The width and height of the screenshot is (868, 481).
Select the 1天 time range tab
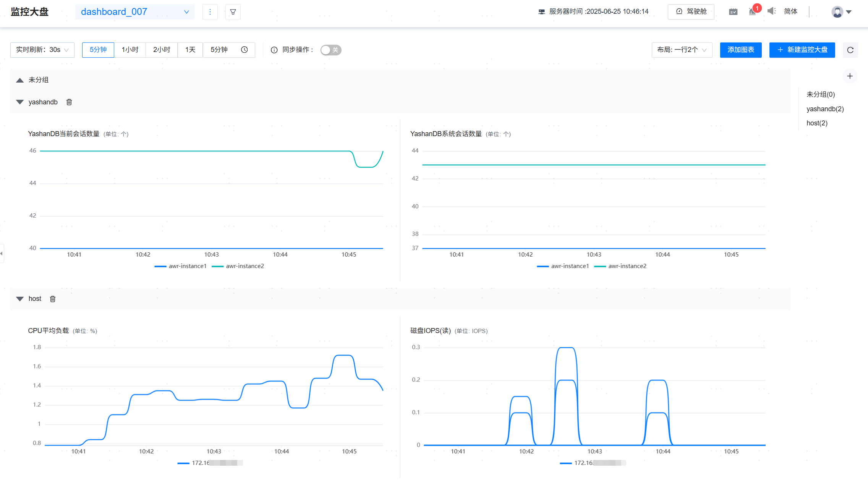[x=190, y=50]
